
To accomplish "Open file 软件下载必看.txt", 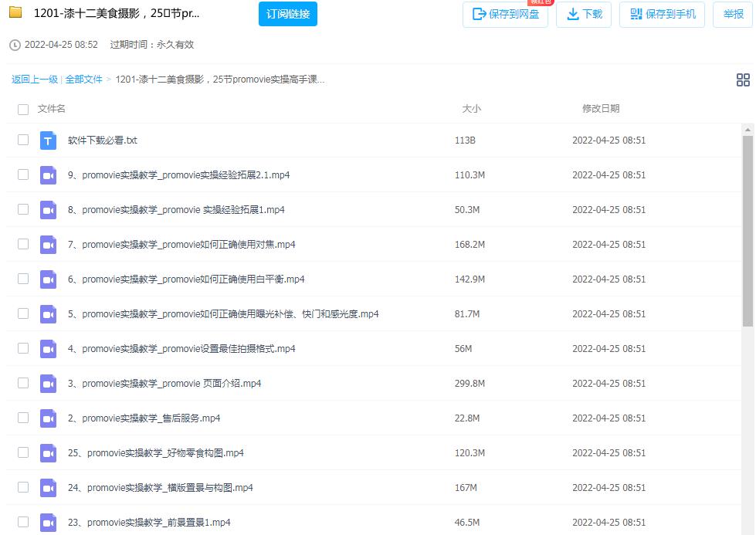I will point(103,141).
